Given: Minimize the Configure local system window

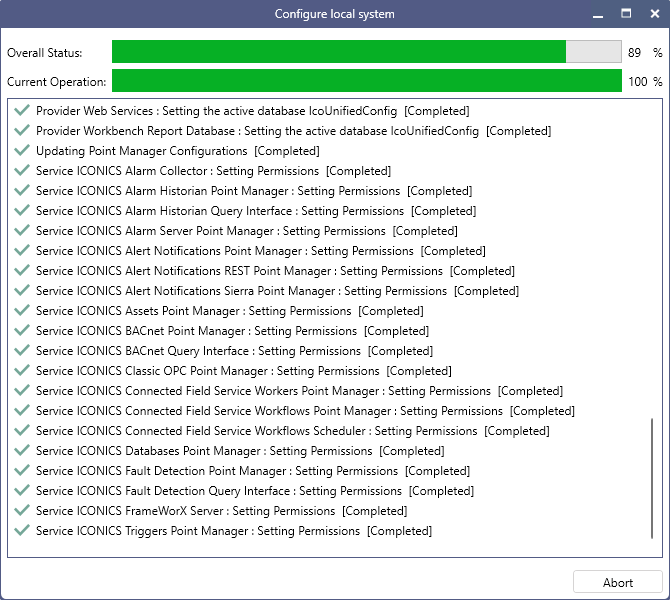Looking at the screenshot, I should tap(598, 14).
